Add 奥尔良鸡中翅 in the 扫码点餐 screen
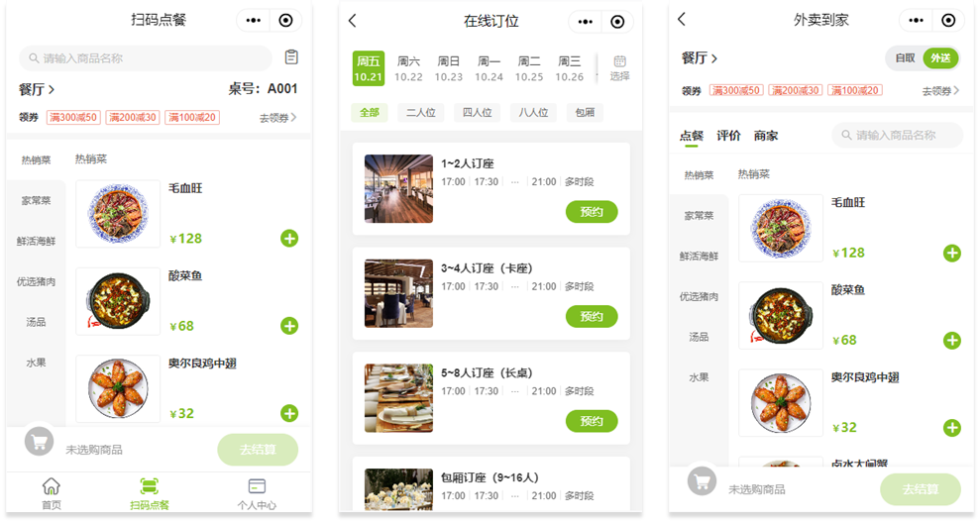 (289, 413)
